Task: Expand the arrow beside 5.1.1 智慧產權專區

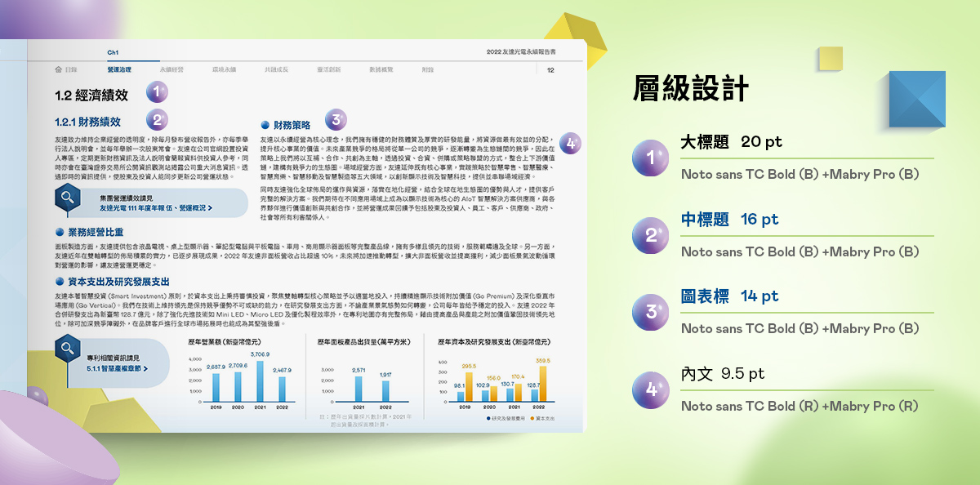Action: point(145,369)
